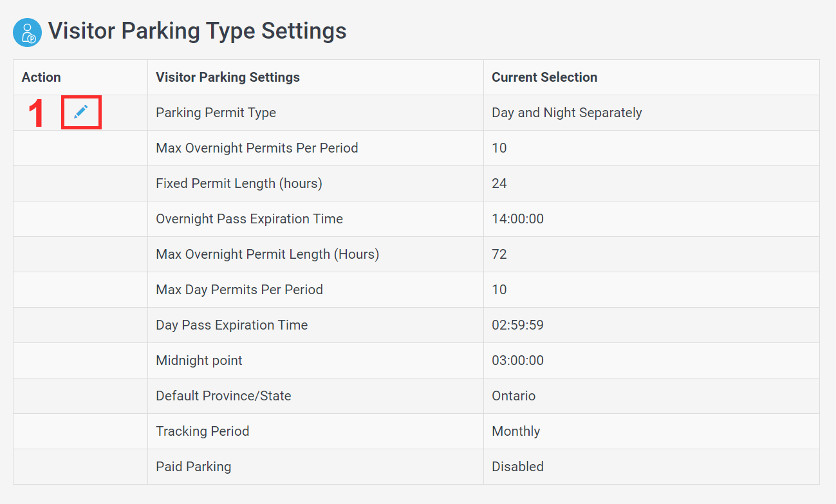Click value 10 for Max Day Permits
Image resolution: width=836 pixels, height=504 pixels.
(499, 290)
